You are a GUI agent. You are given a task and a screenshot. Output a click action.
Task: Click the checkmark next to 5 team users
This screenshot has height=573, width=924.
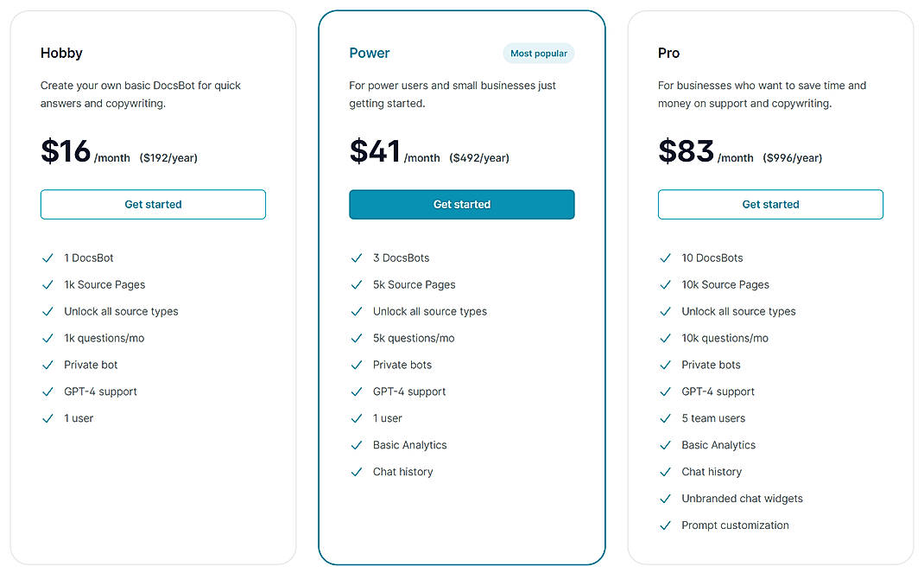pyautogui.click(x=666, y=418)
